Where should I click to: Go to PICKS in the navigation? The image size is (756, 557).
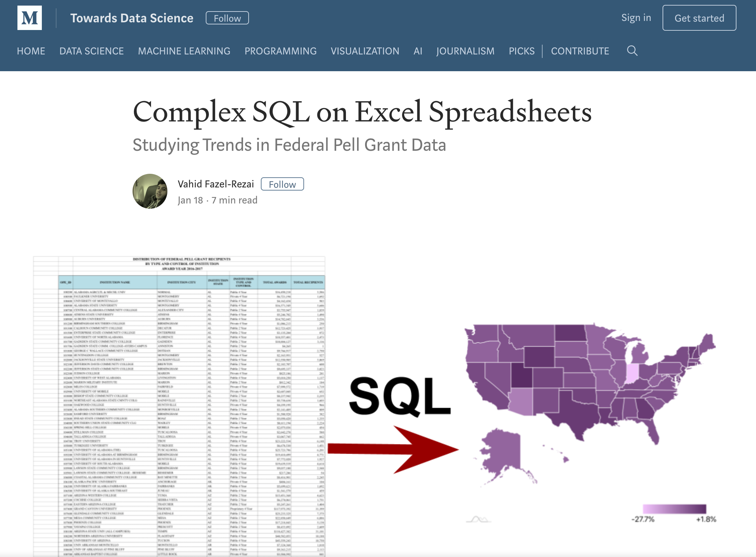point(521,51)
